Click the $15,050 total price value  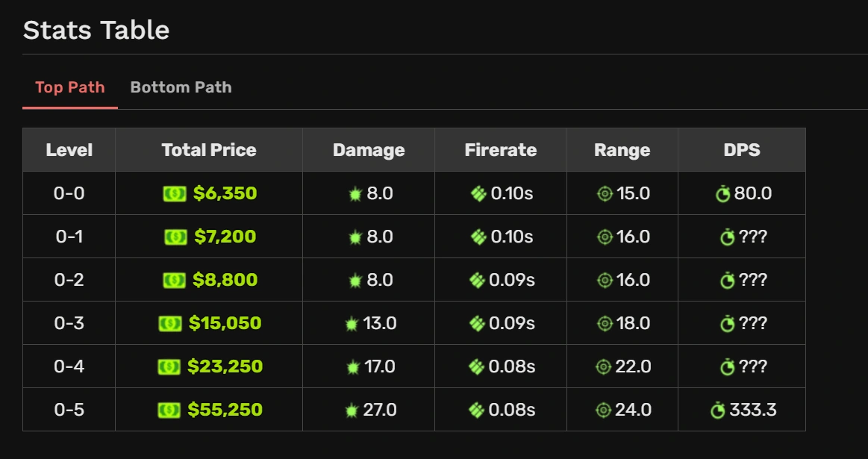pos(225,324)
